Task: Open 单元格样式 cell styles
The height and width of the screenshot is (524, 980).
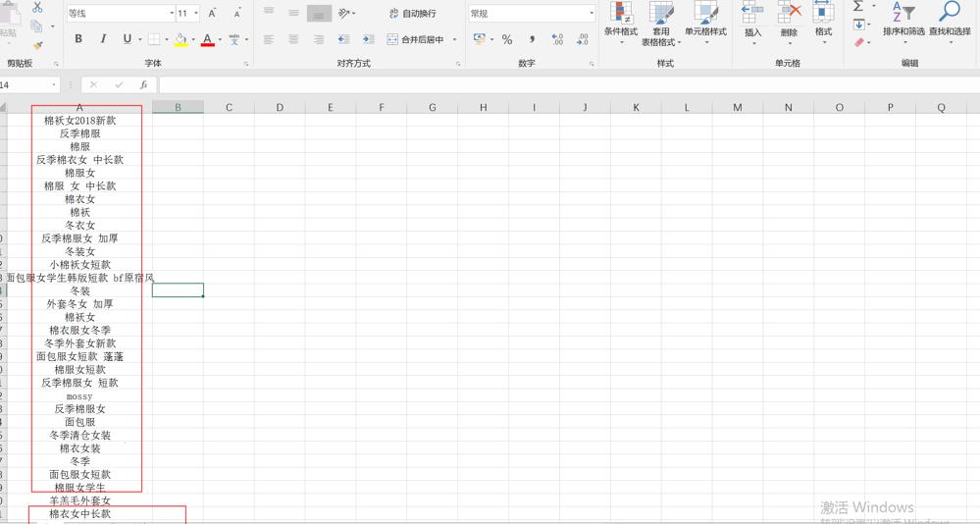Action: coord(705,24)
